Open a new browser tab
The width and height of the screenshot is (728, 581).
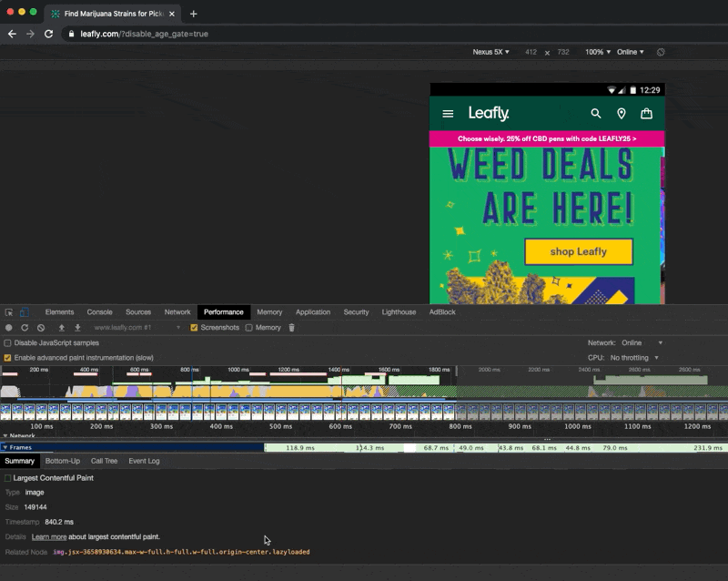tap(194, 14)
